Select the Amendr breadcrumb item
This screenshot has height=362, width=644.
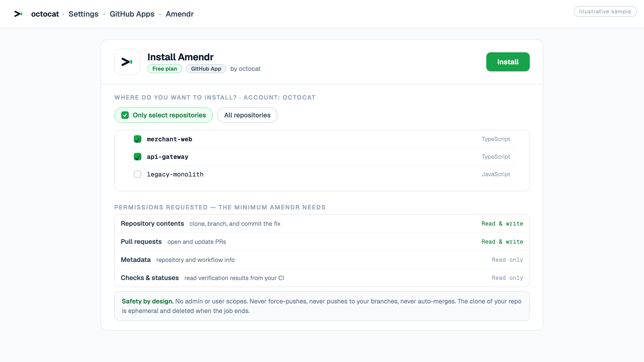(180, 14)
